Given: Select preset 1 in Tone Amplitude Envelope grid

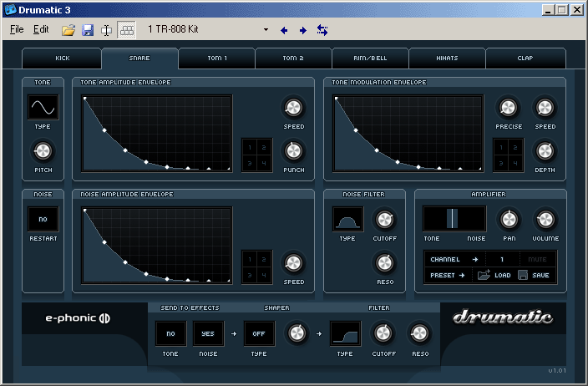Looking at the screenshot, I should [250, 147].
